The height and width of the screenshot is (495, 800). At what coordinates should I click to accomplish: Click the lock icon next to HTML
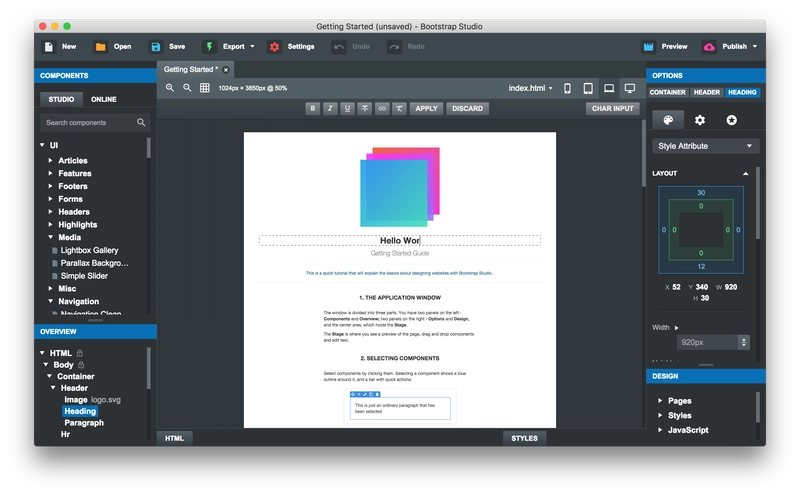click(x=80, y=353)
